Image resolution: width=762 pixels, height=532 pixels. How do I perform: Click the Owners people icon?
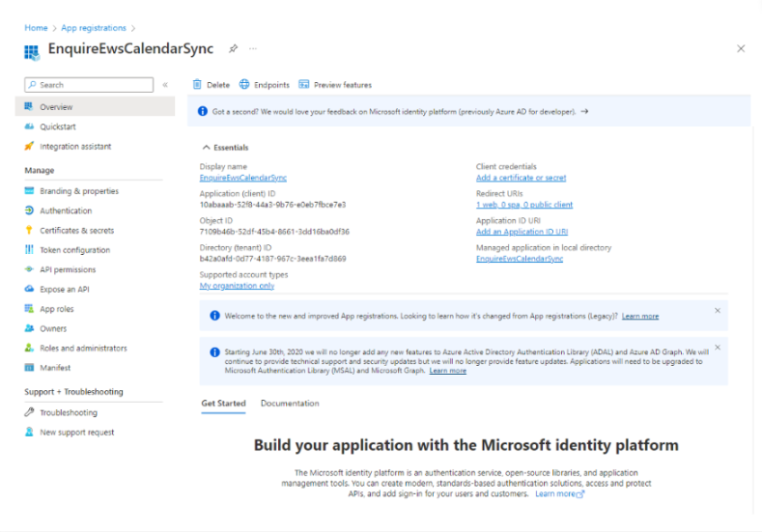[x=29, y=328]
